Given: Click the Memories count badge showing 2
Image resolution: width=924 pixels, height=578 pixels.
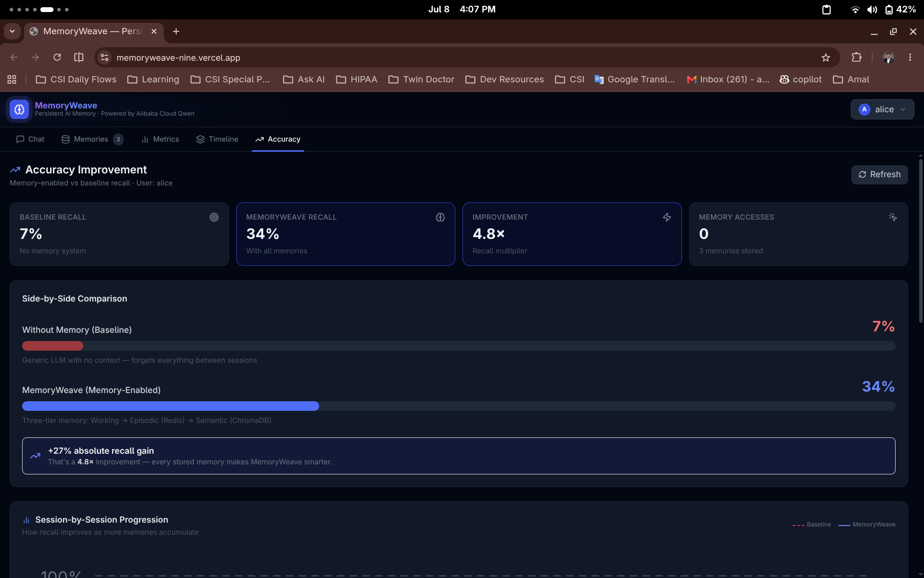Looking at the screenshot, I should 118,139.
